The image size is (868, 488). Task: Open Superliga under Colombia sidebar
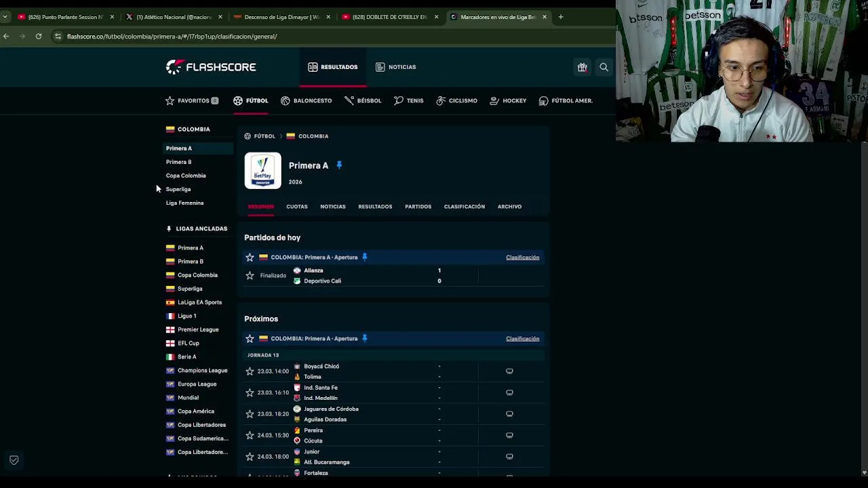(178, 189)
